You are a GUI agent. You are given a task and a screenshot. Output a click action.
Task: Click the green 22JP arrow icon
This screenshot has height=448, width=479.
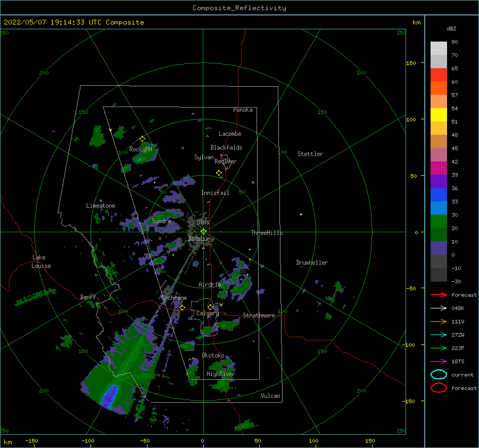(x=439, y=348)
